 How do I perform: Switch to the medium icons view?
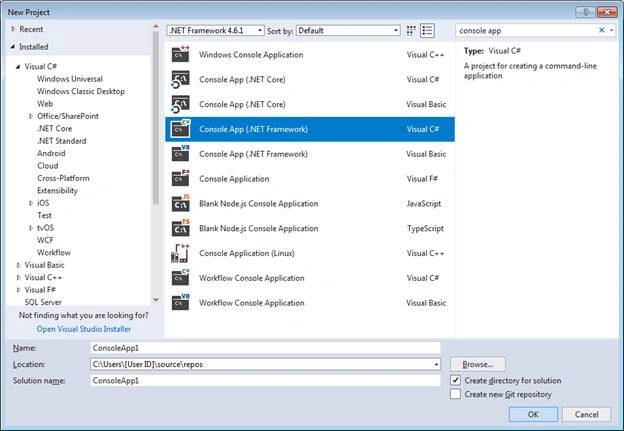click(x=411, y=31)
